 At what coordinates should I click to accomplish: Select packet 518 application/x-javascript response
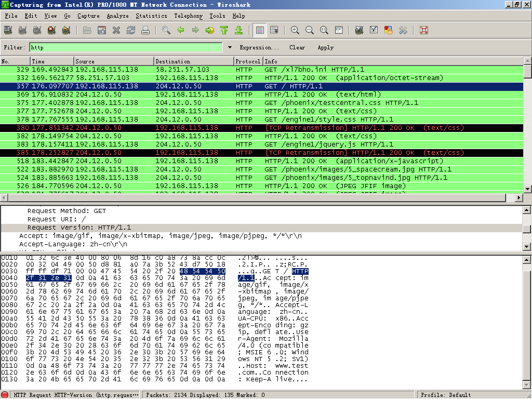262,161
